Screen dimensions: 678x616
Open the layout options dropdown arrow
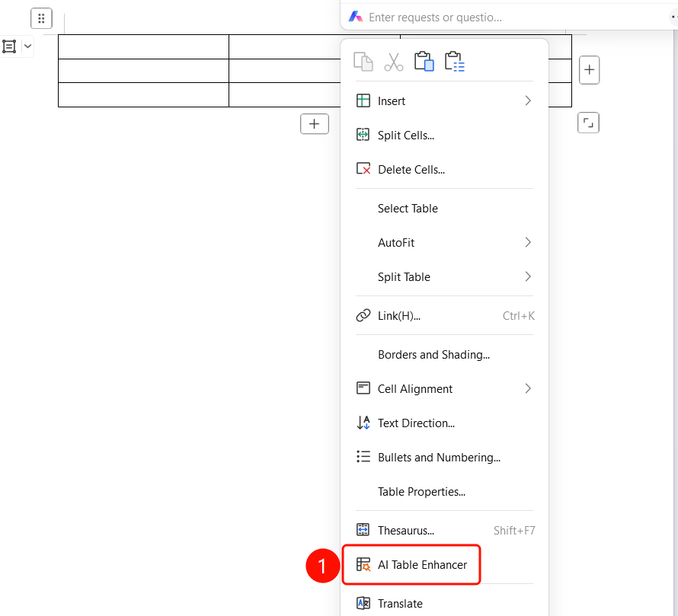[x=27, y=46]
